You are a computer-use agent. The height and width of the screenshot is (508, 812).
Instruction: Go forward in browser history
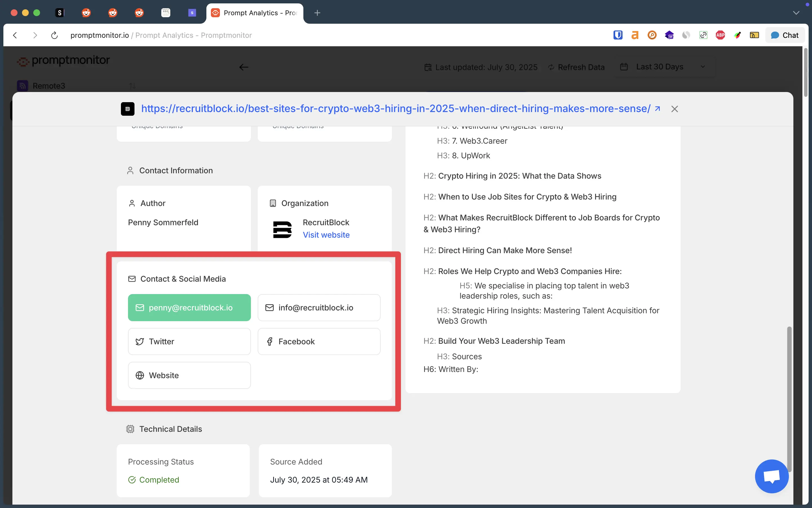pos(35,35)
